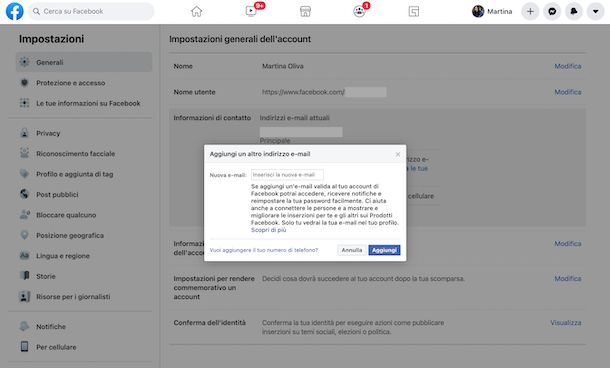Click Le tue informazioni grid icon
This screenshot has height=368, width=610.
pos(24,103)
